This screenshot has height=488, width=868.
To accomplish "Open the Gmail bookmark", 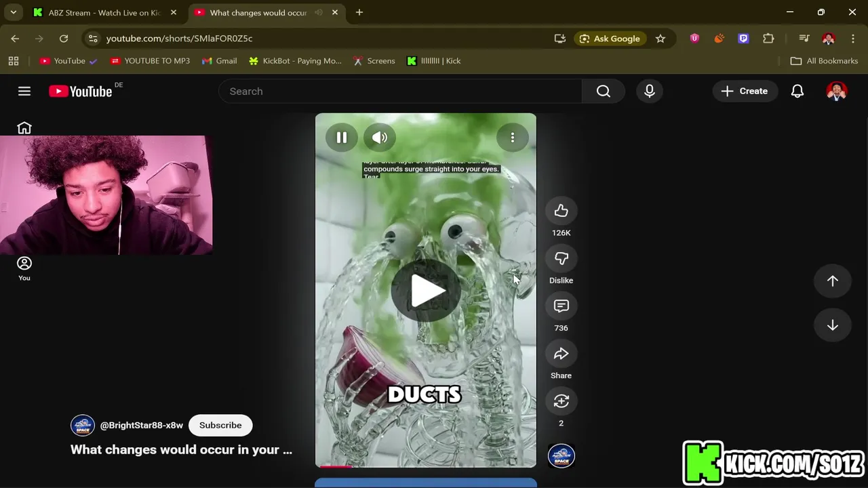I will coord(219,61).
